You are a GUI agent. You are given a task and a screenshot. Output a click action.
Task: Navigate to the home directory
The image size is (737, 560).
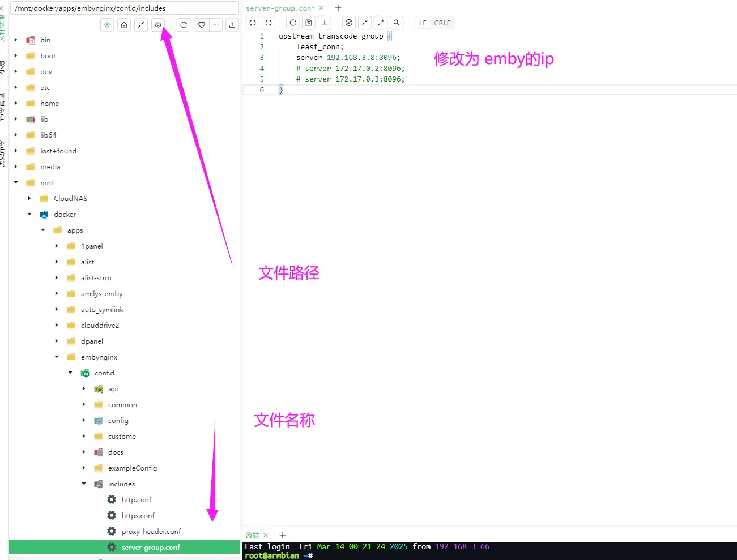pos(123,24)
